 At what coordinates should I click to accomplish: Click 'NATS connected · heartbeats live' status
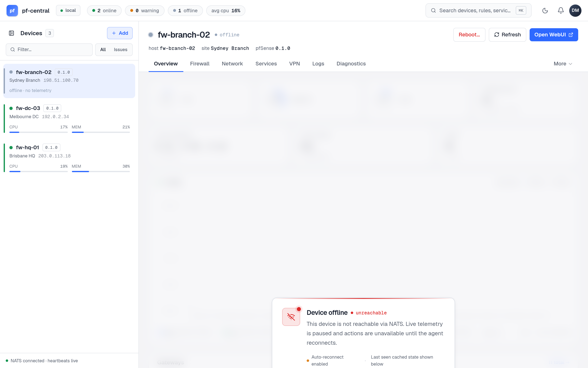tap(42, 361)
